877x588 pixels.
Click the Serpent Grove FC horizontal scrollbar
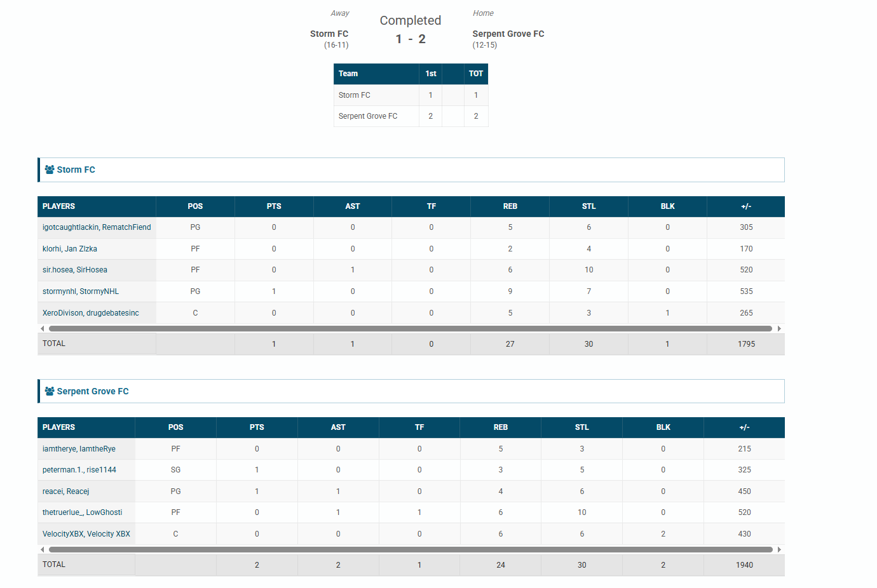(410, 550)
